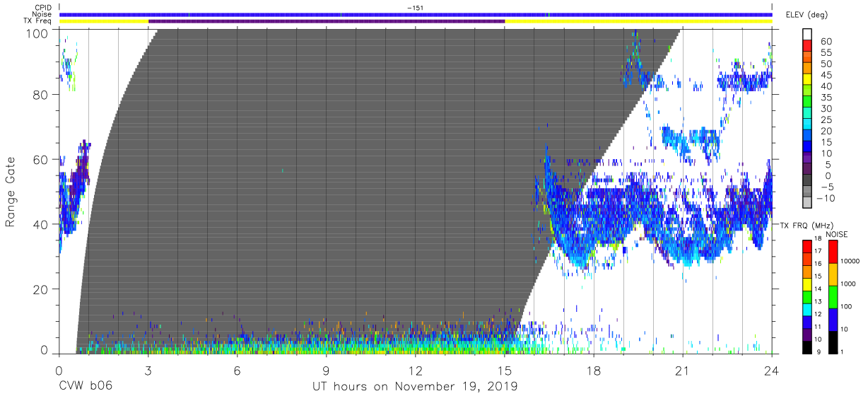This screenshot has width=868, height=401.
Task: Click the NOISE colorbar label 1
Action: [x=842, y=352]
